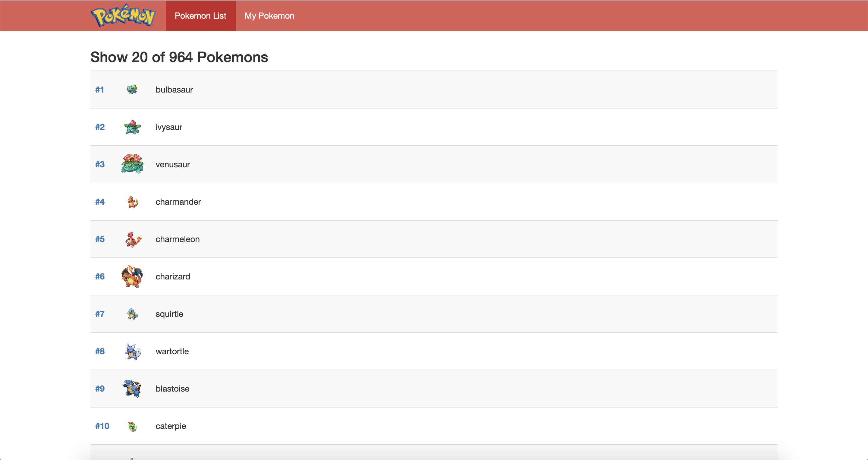Click the venusaur sprite image
Viewport: 868px width, 460px height.
(x=132, y=164)
